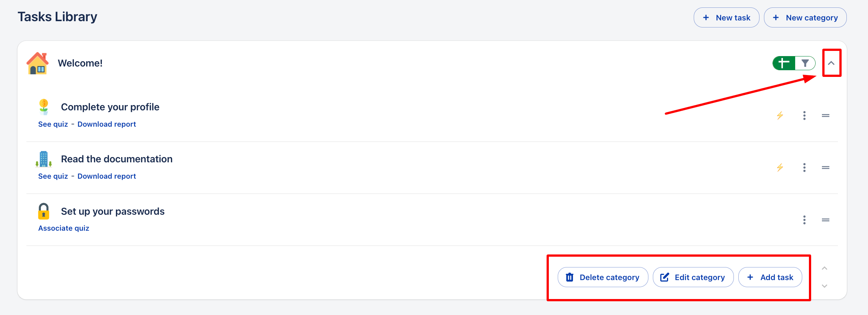The width and height of the screenshot is (868, 315).
Task: Click drag handle for Read the documentation
Action: point(826,168)
